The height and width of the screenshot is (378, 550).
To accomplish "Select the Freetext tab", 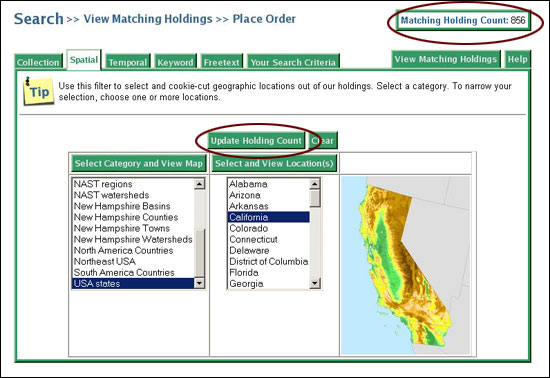I will pyautogui.click(x=222, y=62).
